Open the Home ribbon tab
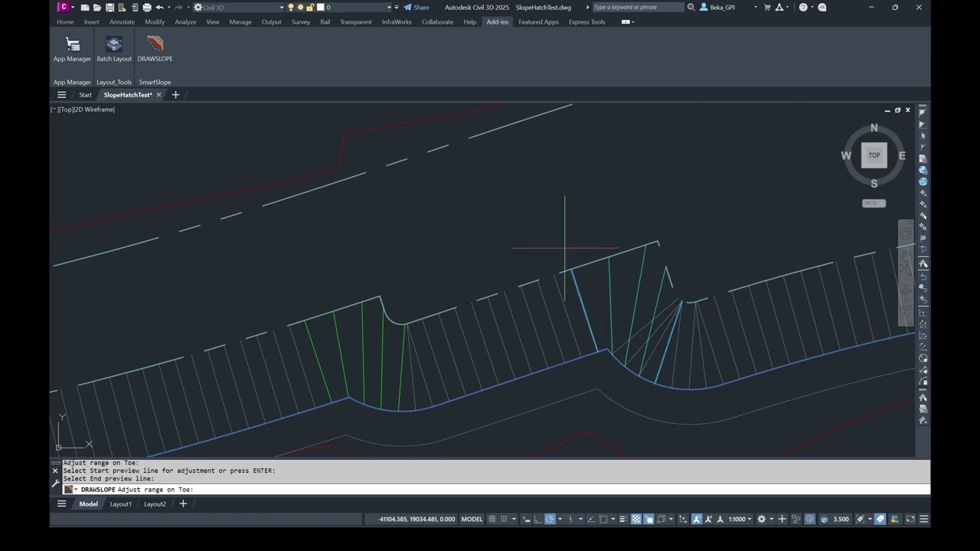This screenshot has width=980, height=551. pyautogui.click(x=65, y=22)
